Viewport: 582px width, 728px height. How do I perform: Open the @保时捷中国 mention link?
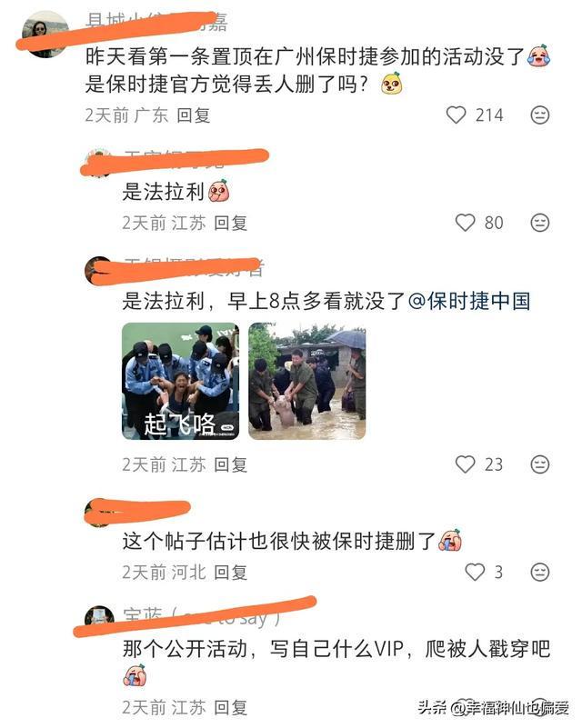tap(469, 301)
